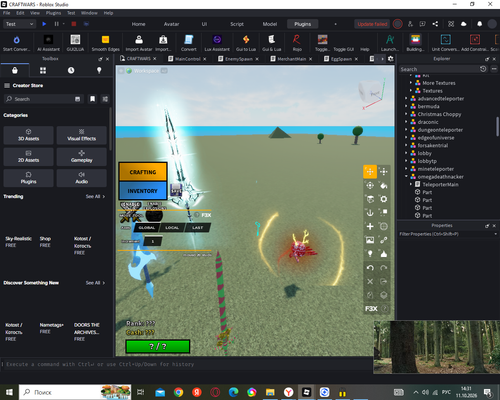Choose LAST axes in F3X panel
This screenshot has height=400, width=500.
tap(198, 228)
